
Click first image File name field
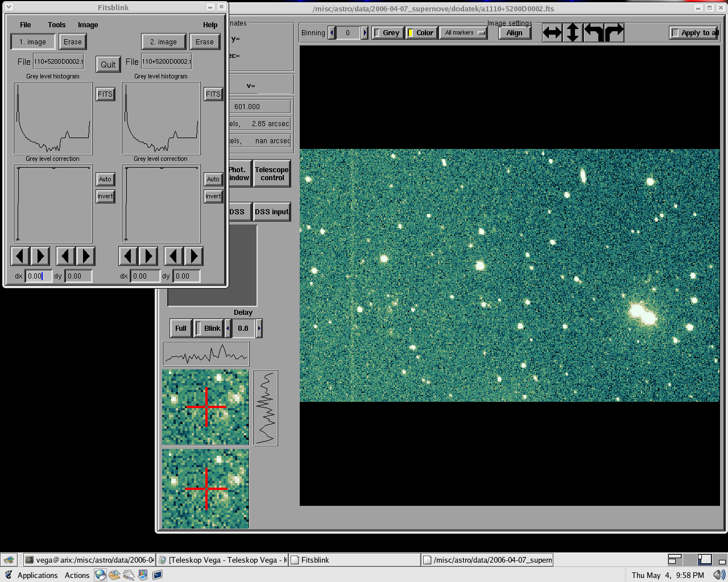[x=59, y=61]
